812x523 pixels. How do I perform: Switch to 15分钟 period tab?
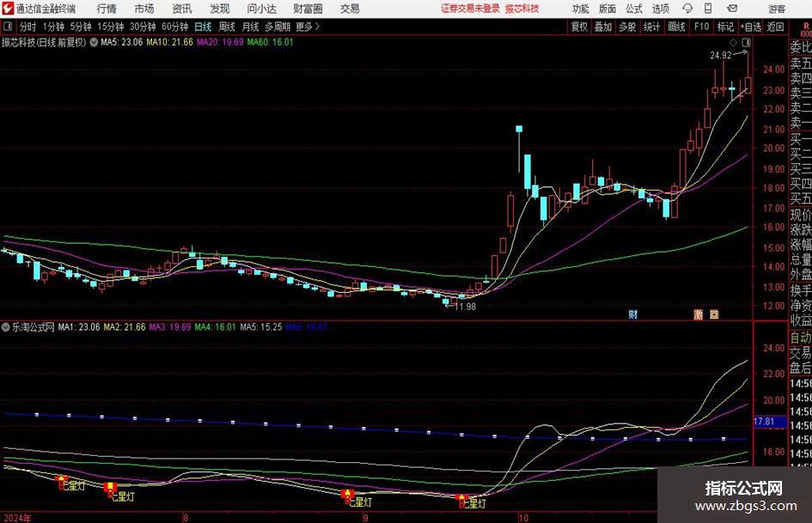pos(110,27)
